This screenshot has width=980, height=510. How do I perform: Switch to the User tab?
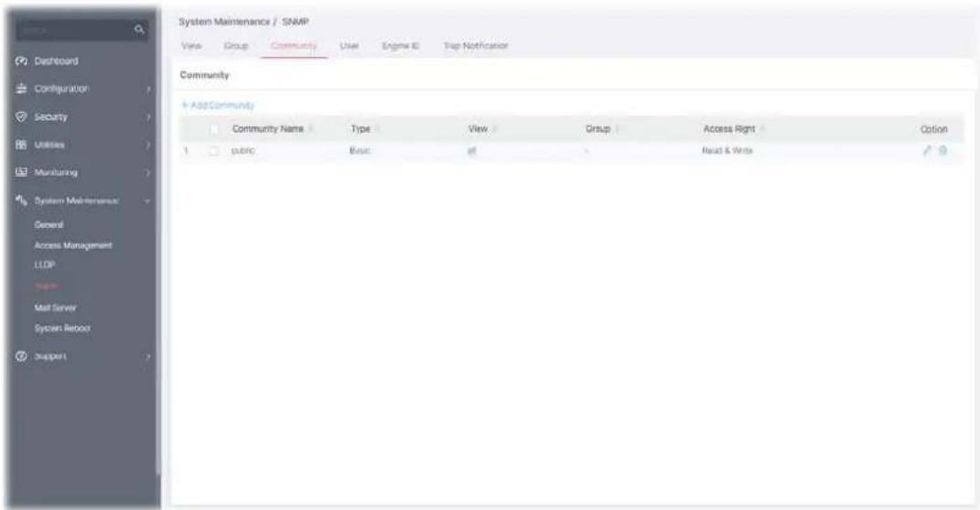coord(349,46)
